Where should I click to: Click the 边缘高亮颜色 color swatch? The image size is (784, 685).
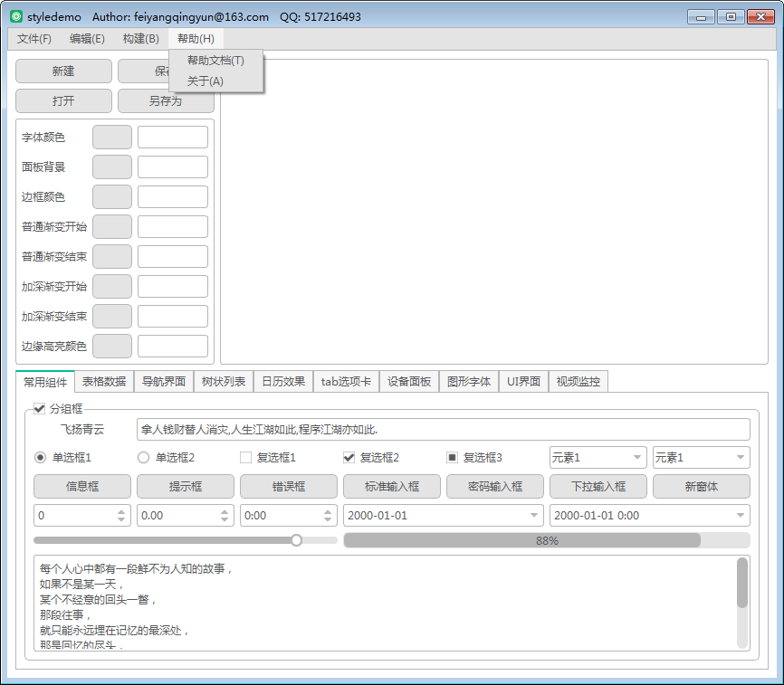pyautogui.click(x=112, y=347)
